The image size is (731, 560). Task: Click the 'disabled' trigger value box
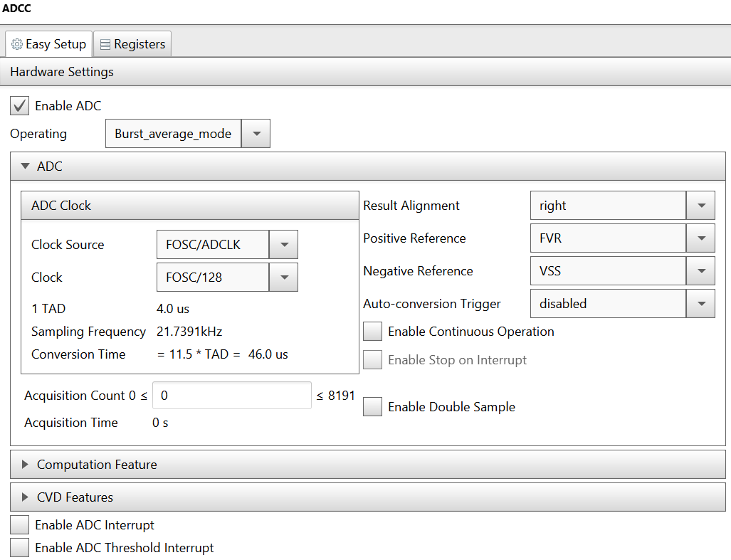click(x=609, y=304)
